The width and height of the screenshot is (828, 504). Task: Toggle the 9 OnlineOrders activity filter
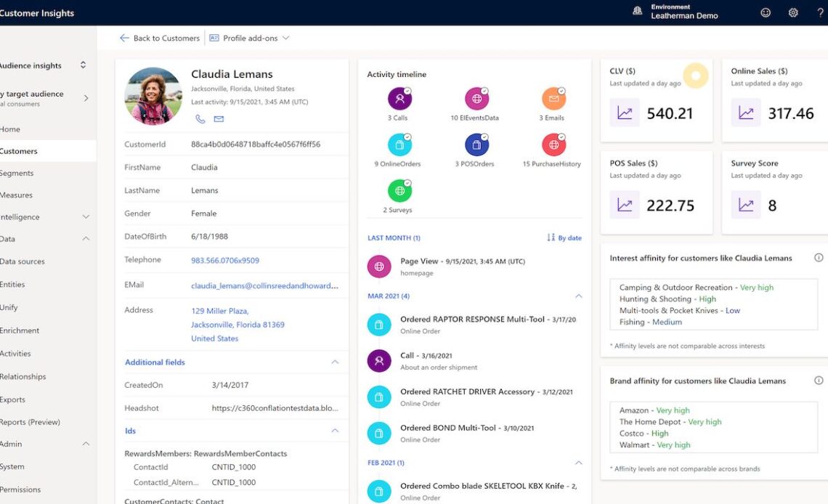tap(399, 145)
